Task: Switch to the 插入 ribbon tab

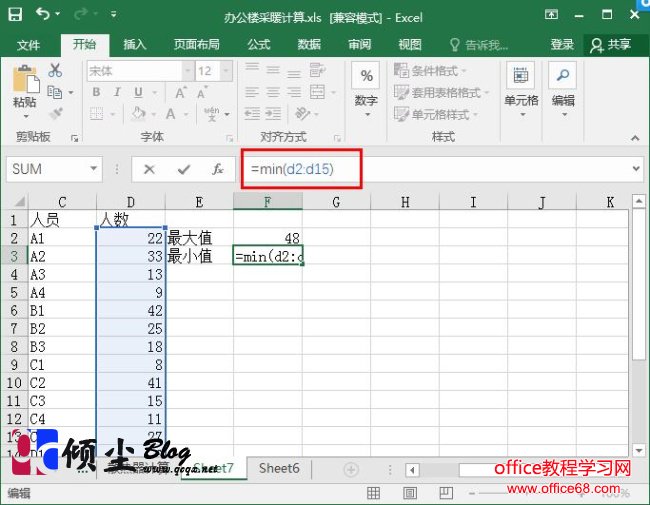Action: (x=135, y=44)
